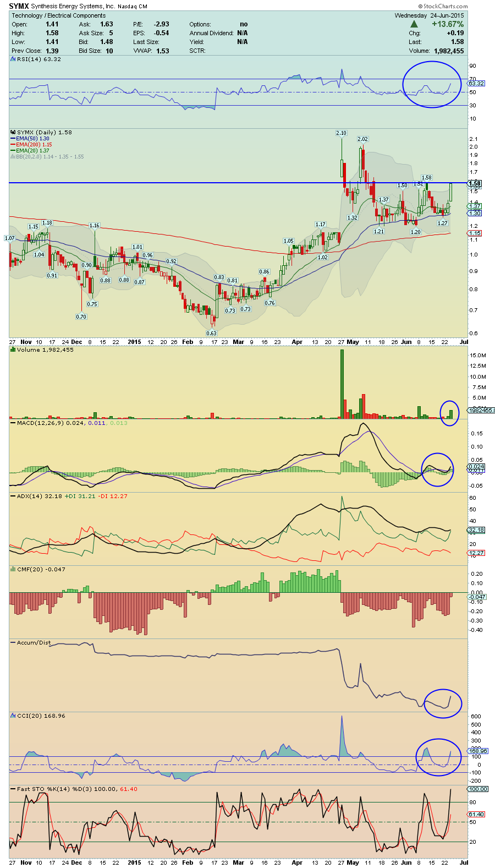Viewport: 495px width, 868px height.
Task: Click the 0.70 December low label
Action: click(81, 316)
